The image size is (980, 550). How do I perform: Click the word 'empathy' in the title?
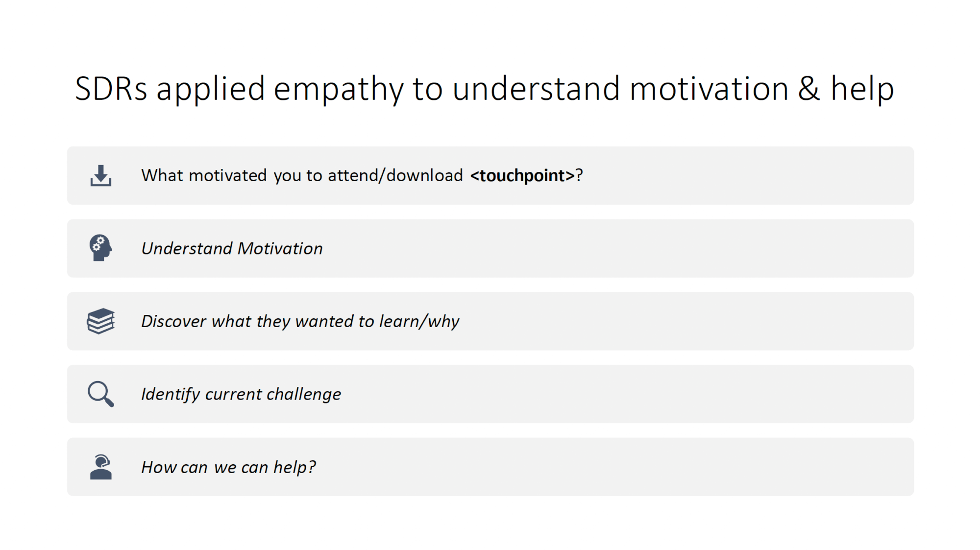(338, 90)
